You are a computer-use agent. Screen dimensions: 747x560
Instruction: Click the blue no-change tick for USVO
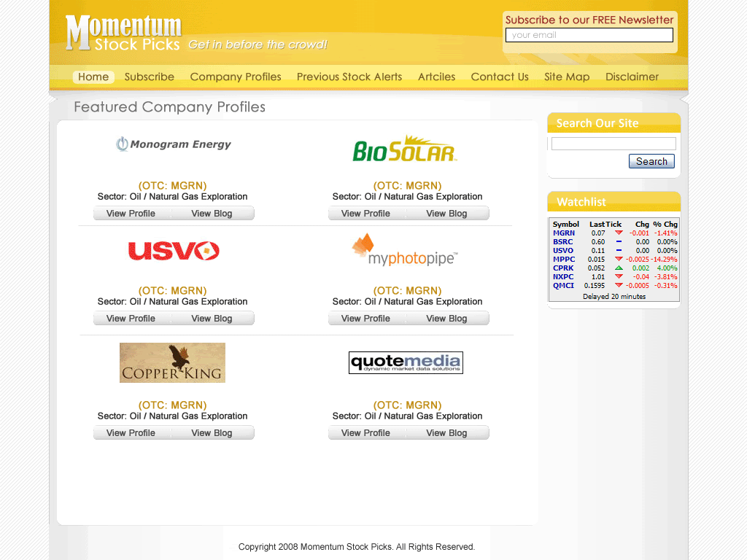619,250
